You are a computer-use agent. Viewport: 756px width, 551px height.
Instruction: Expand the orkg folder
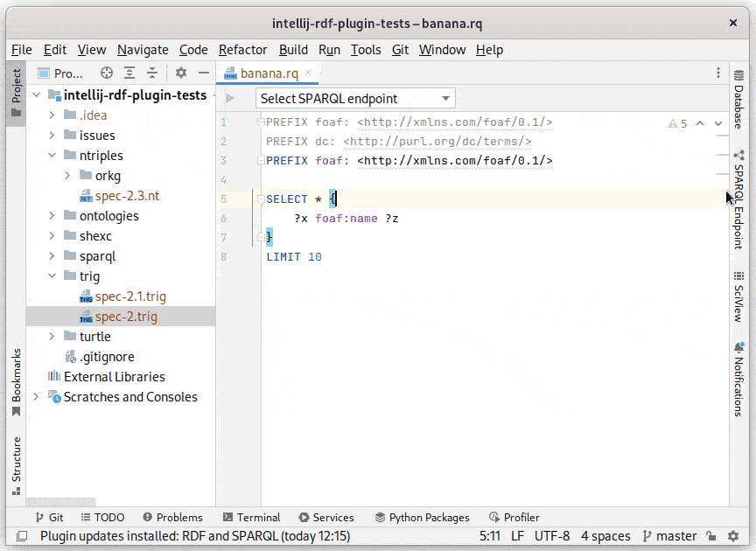point(68,176)
